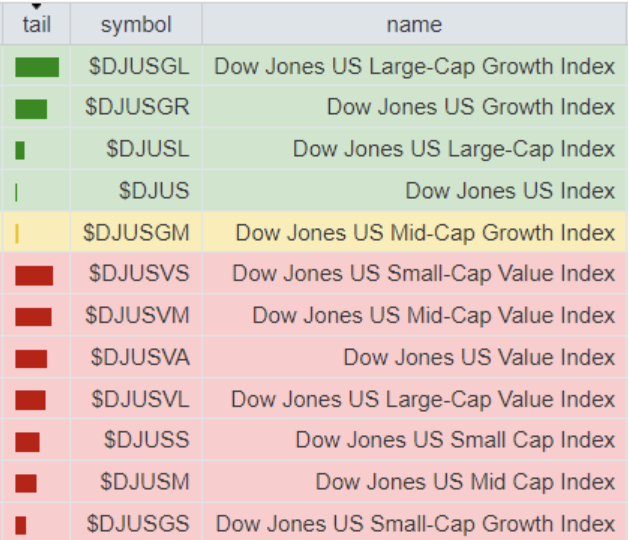Screen dimensions: 628x540
Task: Open the $DJUSS symbol entry
Action: click(x=146, y=440)
